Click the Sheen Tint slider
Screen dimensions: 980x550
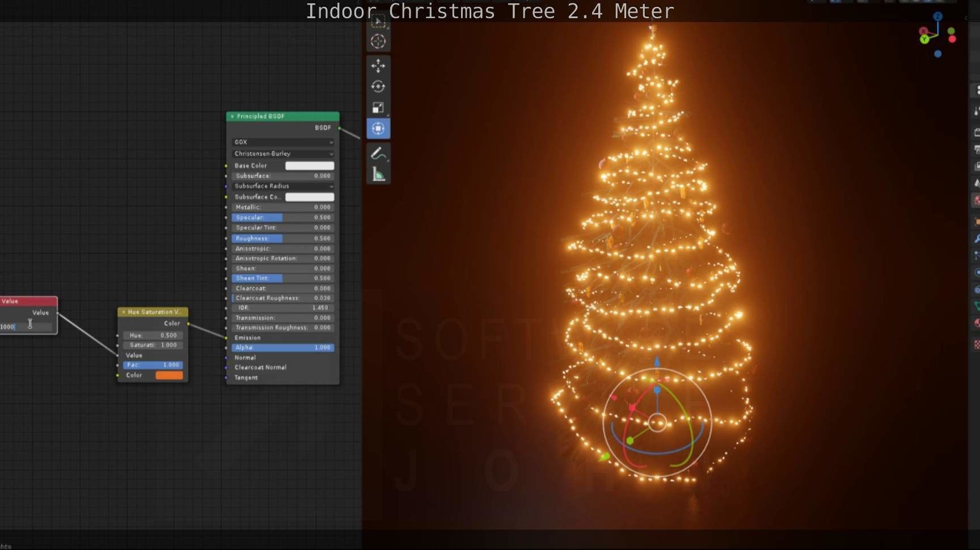point(283,278)
